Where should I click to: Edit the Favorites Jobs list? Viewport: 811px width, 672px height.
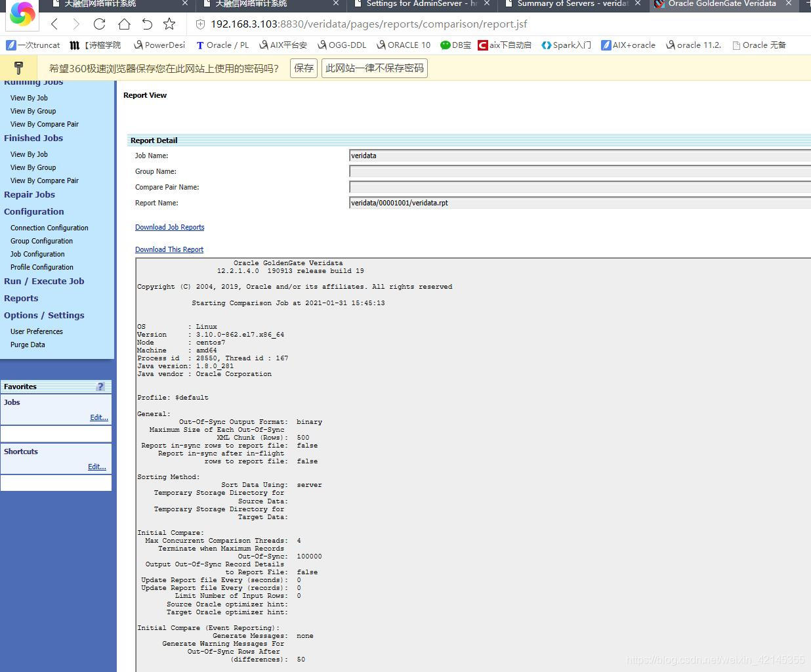pos(99,417)
